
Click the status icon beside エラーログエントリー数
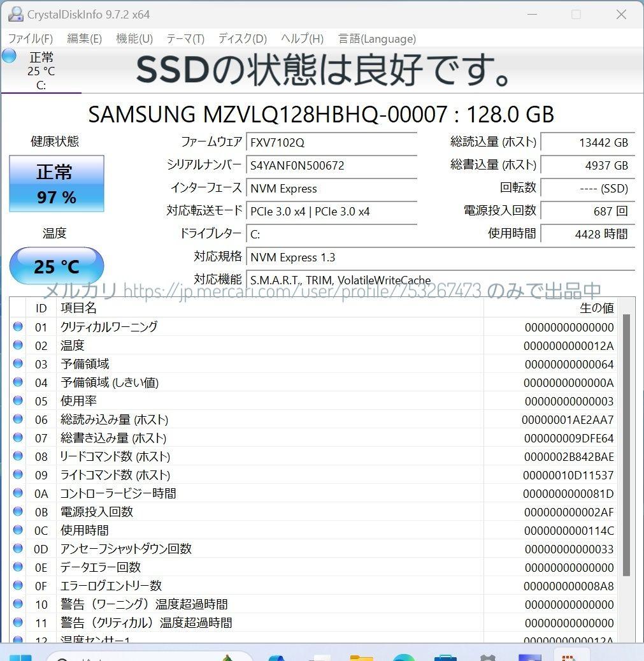(17, 586)
